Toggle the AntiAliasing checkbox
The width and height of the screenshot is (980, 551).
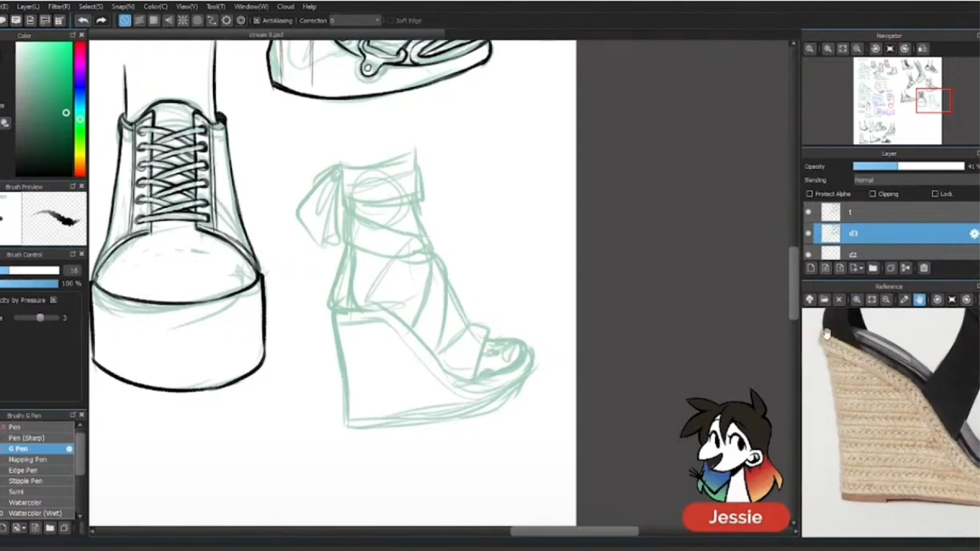tap(256, 21)
